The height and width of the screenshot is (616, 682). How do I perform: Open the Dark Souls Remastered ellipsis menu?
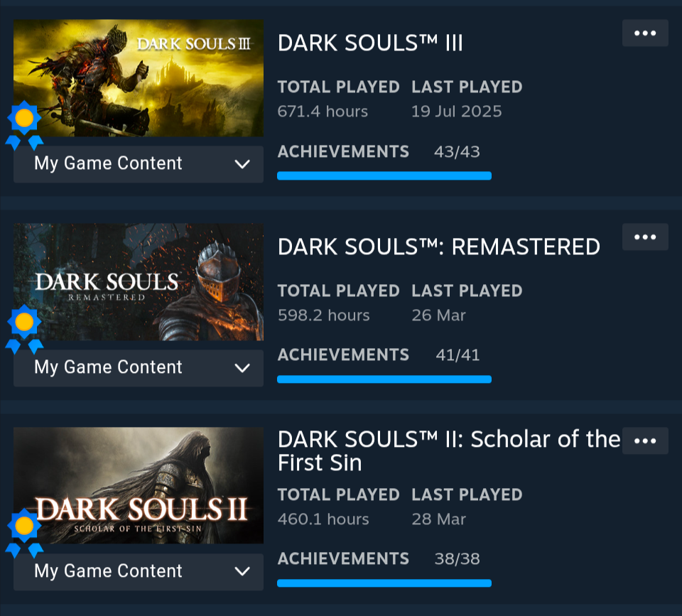645,237
